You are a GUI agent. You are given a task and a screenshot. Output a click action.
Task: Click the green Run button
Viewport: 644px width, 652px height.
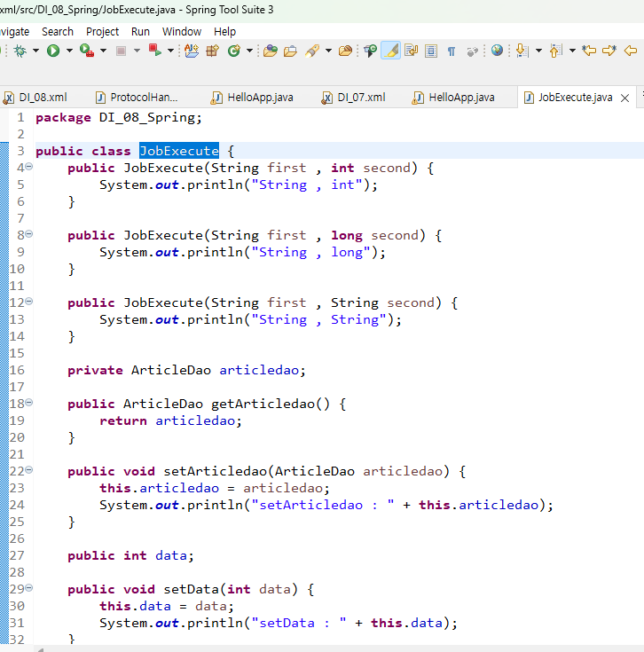(53, 51)
